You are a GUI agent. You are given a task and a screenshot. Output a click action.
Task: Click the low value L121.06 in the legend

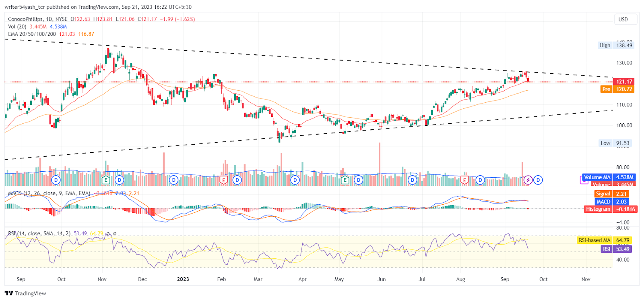[125, 19]
